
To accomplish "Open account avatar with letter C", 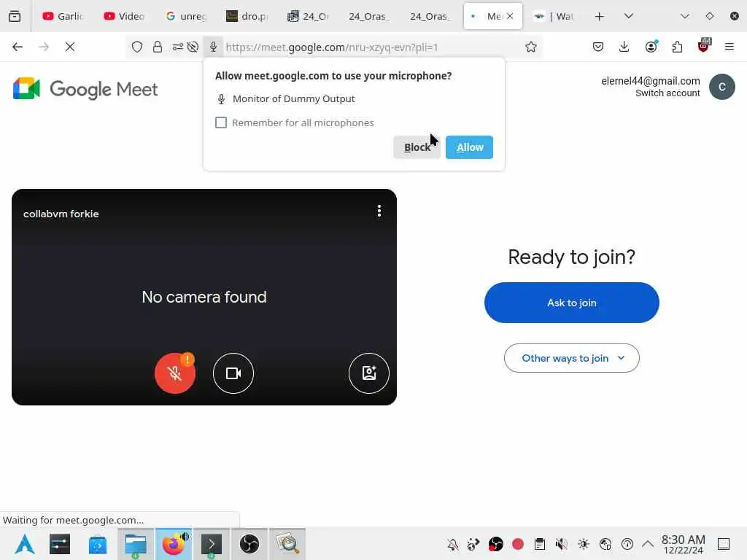I will click(x=721, y=87).
